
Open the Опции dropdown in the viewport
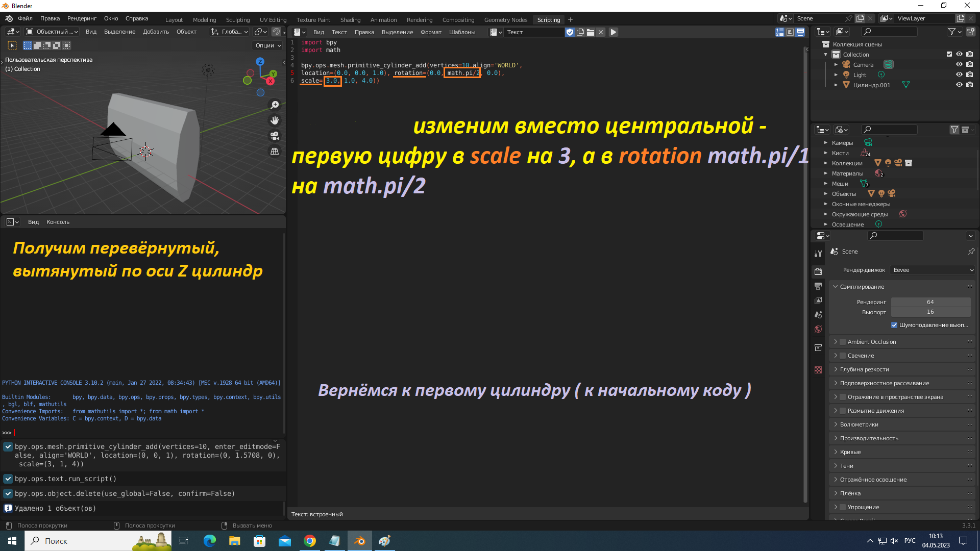click(268, 45)
